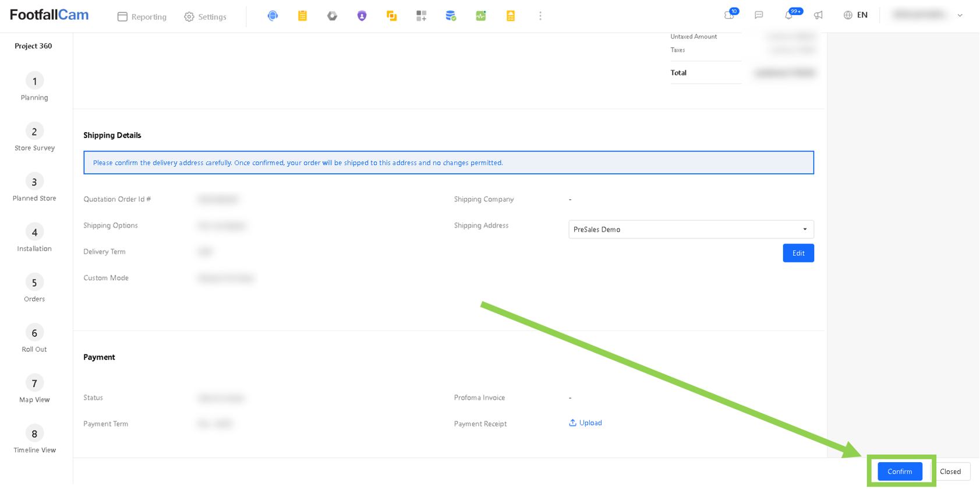Screen dimensions: 980x489
Task: Go to step 2 Store Survey
Action: 34,137
